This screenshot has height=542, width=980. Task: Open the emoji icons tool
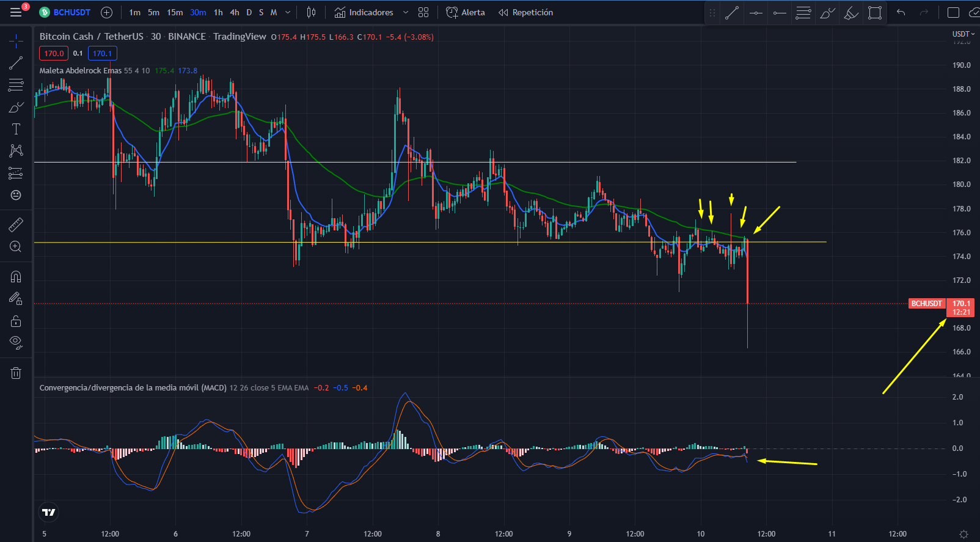point(16,195)
